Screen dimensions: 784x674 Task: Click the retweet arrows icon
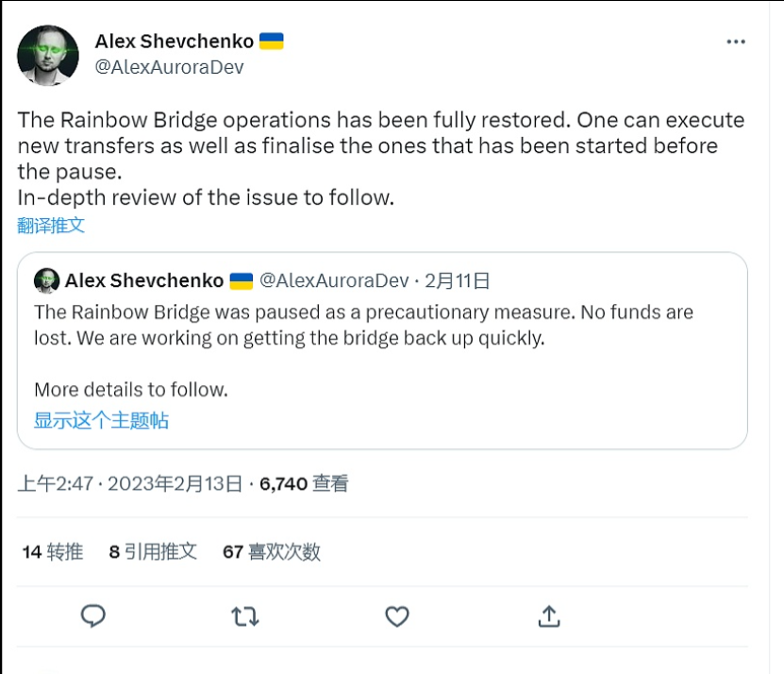(245, 616)
